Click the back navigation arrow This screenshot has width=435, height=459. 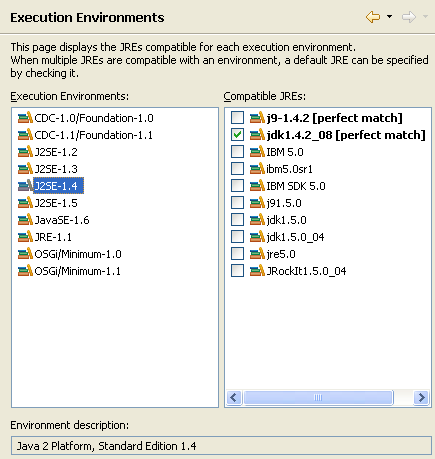(x=373, y=17)
